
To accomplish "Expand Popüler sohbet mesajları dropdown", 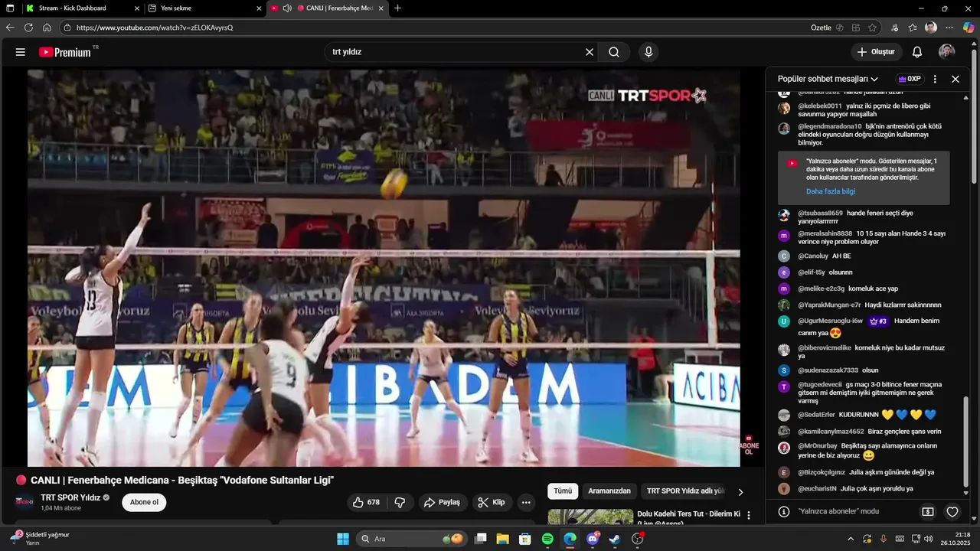I will click(828, 79).
